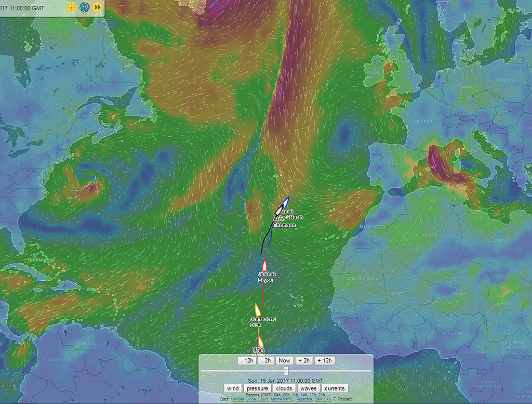This screenshot has height=404, width=532.
Task: Select Jean-Pierre Dick's yellow boat marker
Action: click(x=258, y=310)
